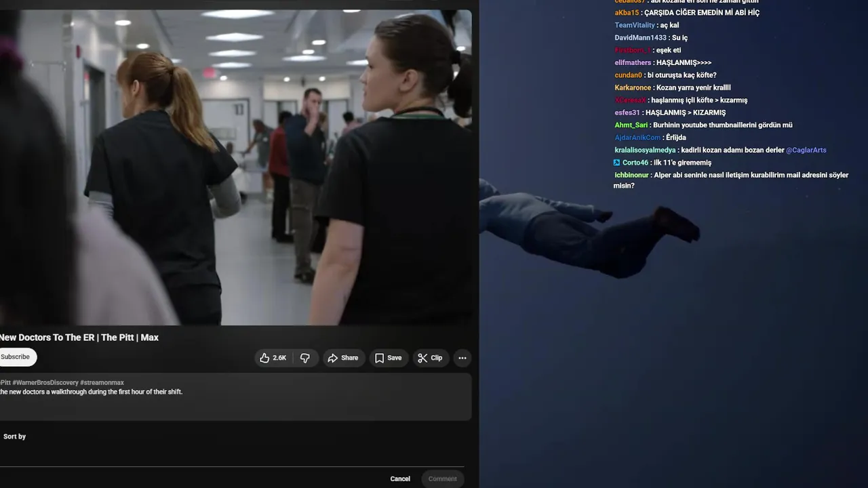Screen dimensions: 868x488
Task: Click the chat message 'Su iç'
Action: (680, 38)
